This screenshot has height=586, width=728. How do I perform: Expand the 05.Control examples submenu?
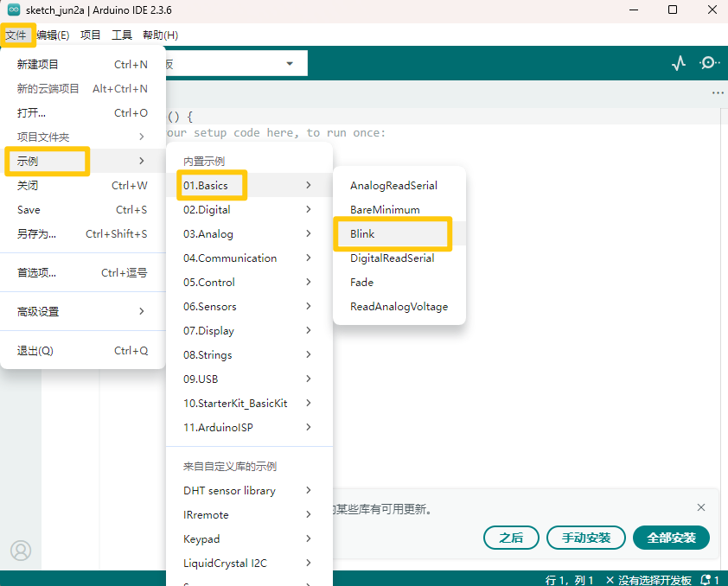(x=249, y=282)
